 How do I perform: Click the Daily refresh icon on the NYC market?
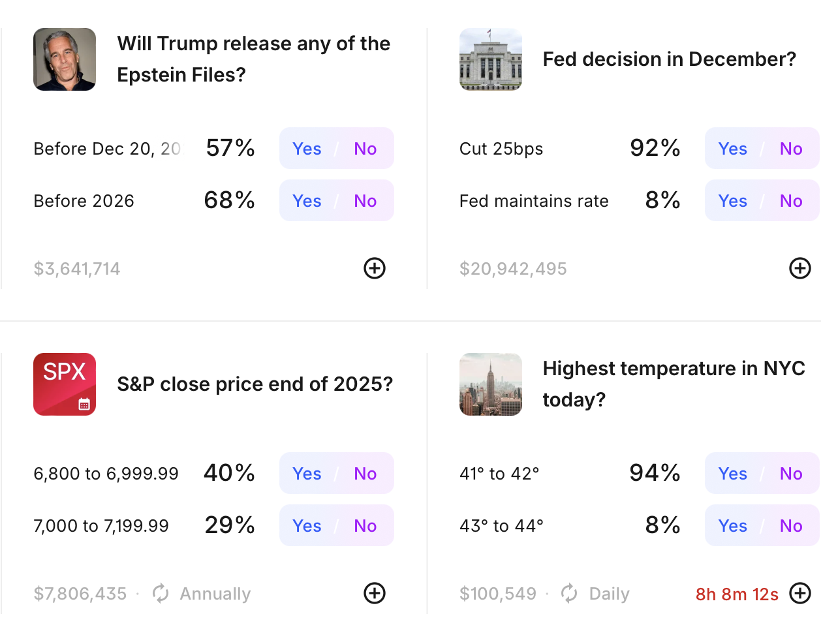(x=568, y=593)
